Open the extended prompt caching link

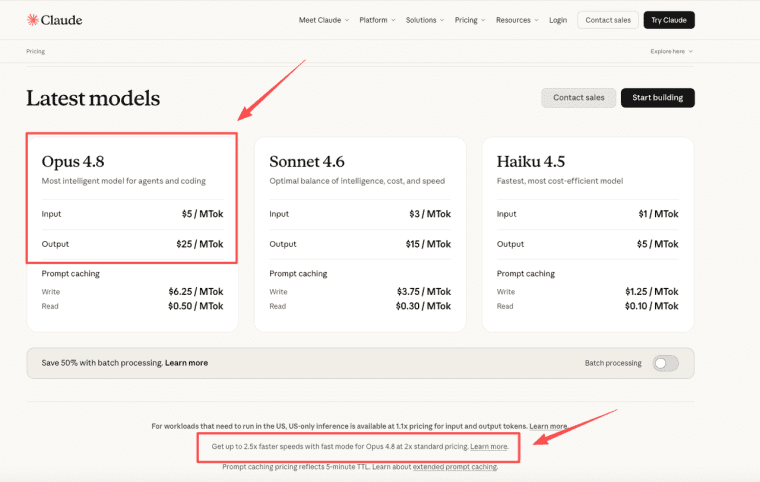tap(455, 466)
